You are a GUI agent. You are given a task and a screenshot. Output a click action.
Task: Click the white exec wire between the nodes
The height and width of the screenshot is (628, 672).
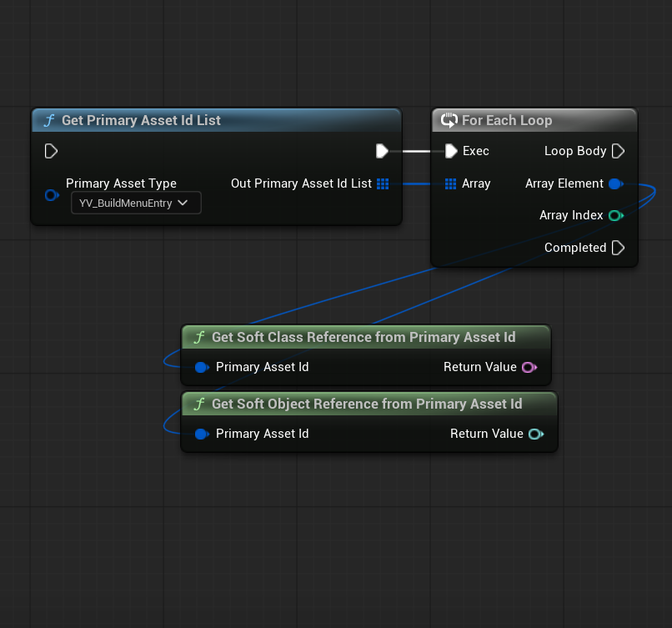point(415,151)
